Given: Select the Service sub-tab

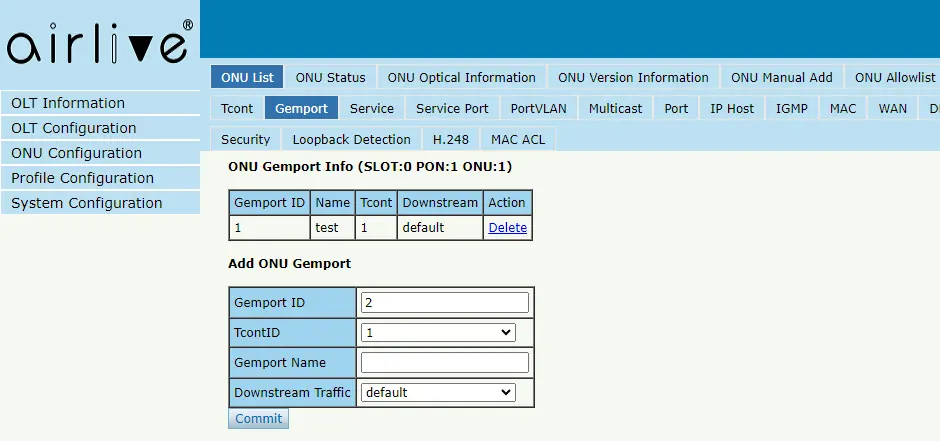Looking at the screenshot, I should [372, 108].
